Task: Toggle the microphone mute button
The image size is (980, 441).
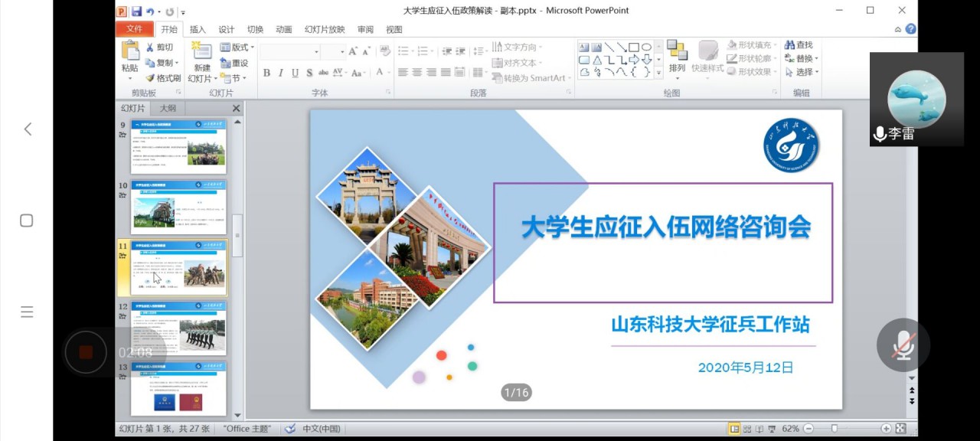Action: click(903, 345)
